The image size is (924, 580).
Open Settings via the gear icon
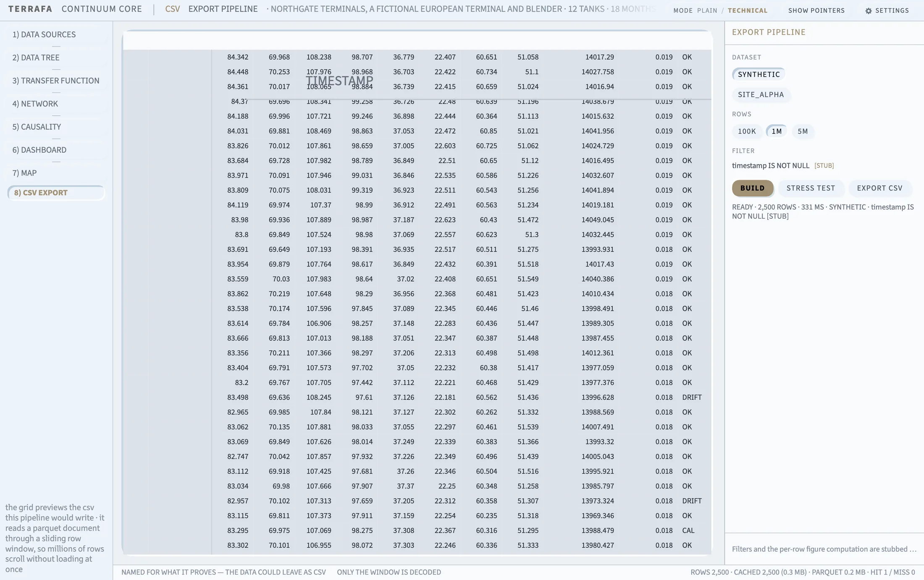point(869,10)
